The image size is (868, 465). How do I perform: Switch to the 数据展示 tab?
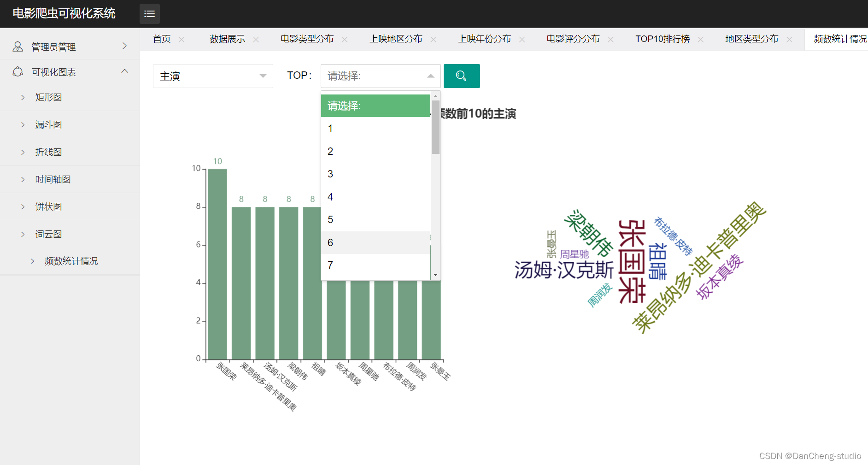[x=227, y=39]
